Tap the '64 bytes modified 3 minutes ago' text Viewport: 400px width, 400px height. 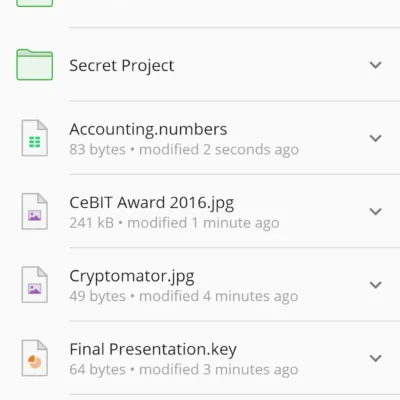(x=184, y=370)
